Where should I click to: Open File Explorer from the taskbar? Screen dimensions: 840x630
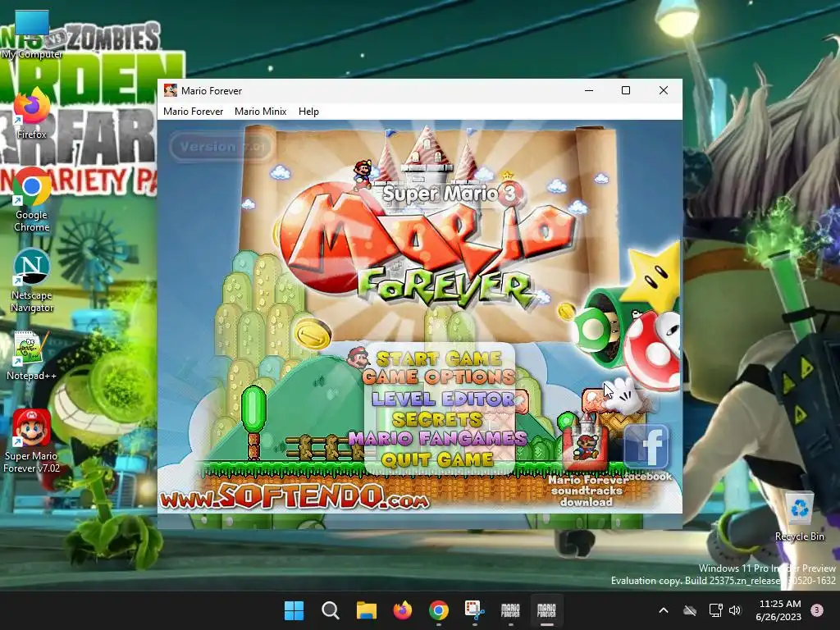(x=367, y=610)
